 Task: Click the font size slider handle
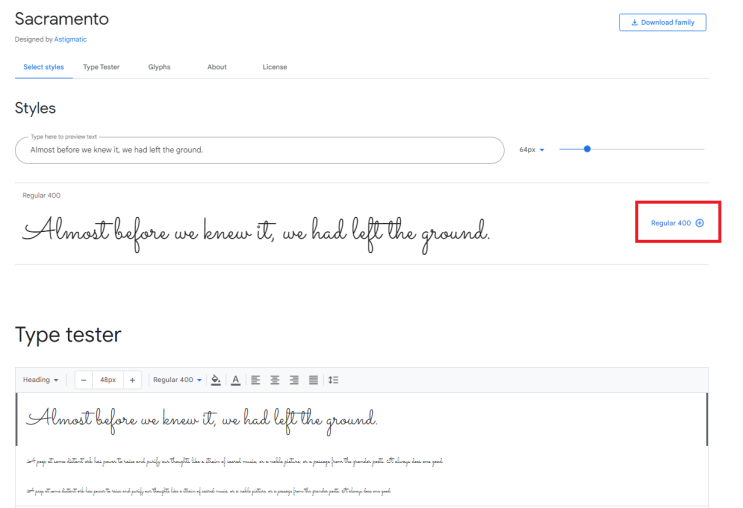click(x=587, y=149)
